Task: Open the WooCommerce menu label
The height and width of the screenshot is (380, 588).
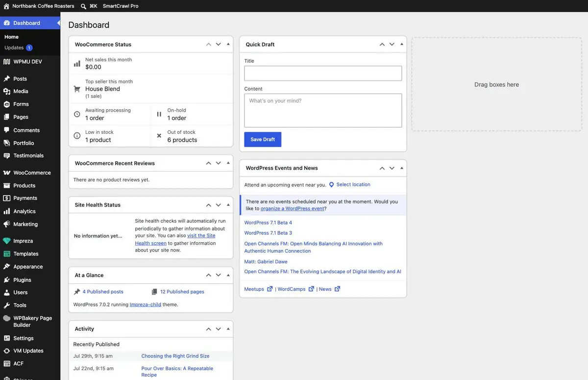Action: [x=32, y=173]
